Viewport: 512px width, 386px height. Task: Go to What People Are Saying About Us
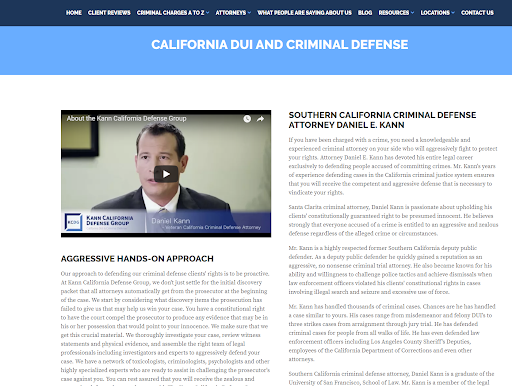(x=304, y=13)
